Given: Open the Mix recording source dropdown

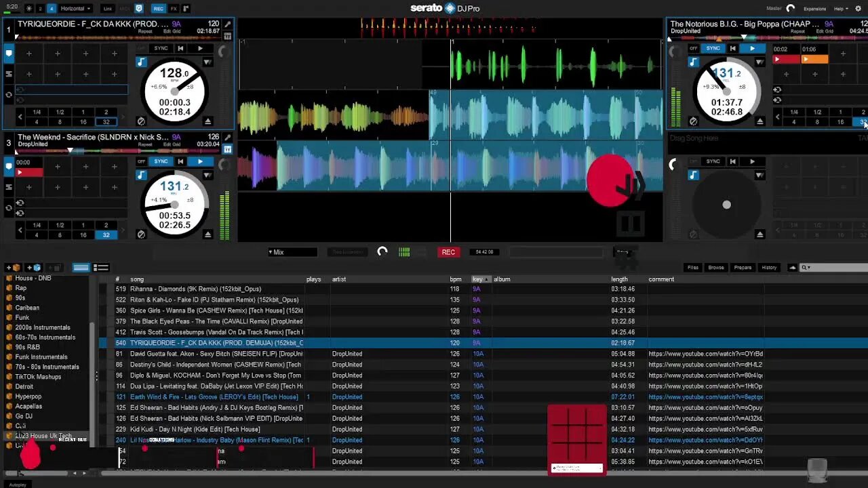Looking at the screenshot, I should 292,252.
